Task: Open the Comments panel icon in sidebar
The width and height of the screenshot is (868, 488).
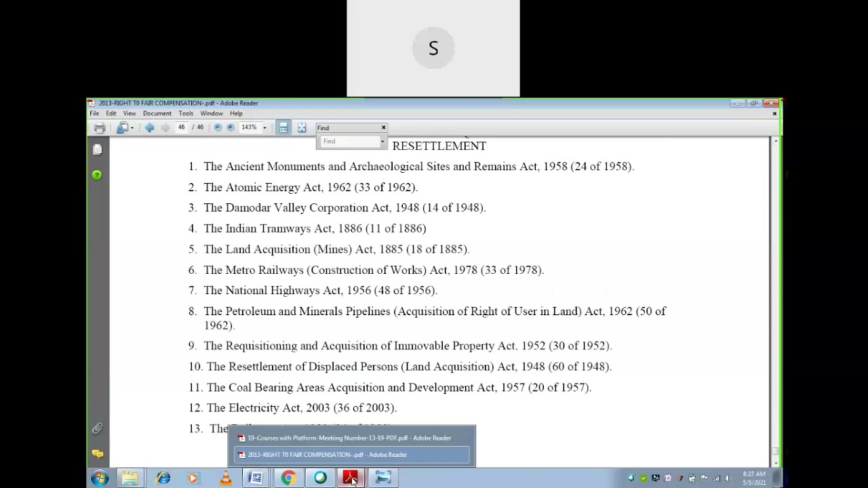Action: [97, 453]
